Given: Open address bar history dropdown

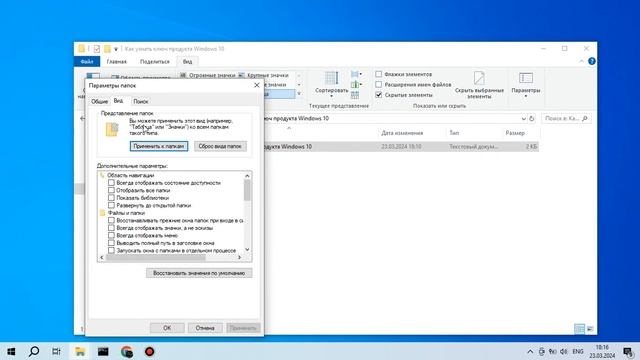Looking at the screenshot, I should [523, 119].
